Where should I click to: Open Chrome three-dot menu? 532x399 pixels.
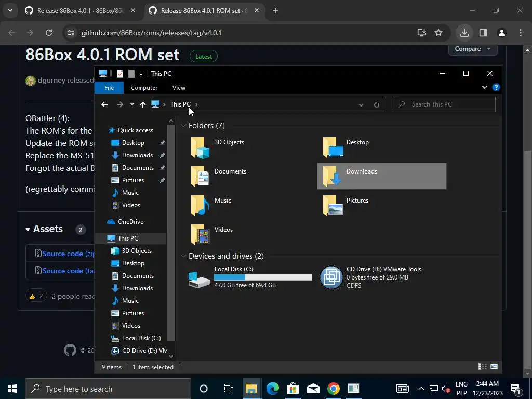(521, 33)
